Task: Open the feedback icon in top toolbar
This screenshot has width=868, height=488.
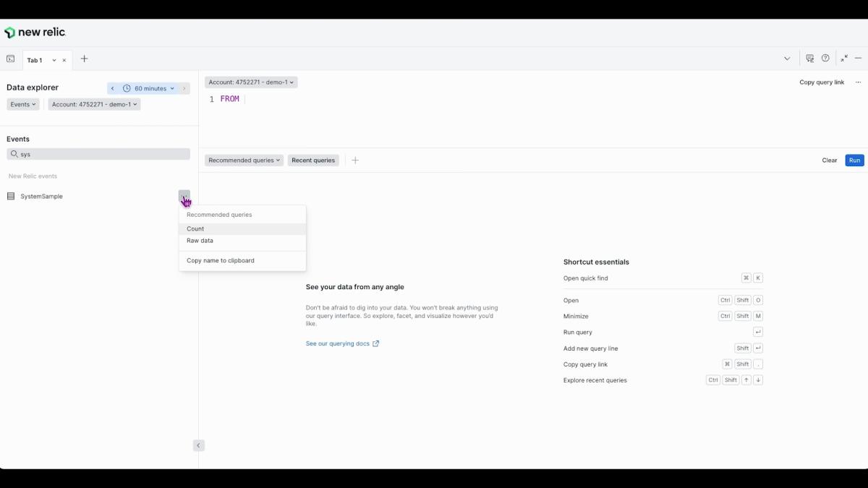Action: 809,59
